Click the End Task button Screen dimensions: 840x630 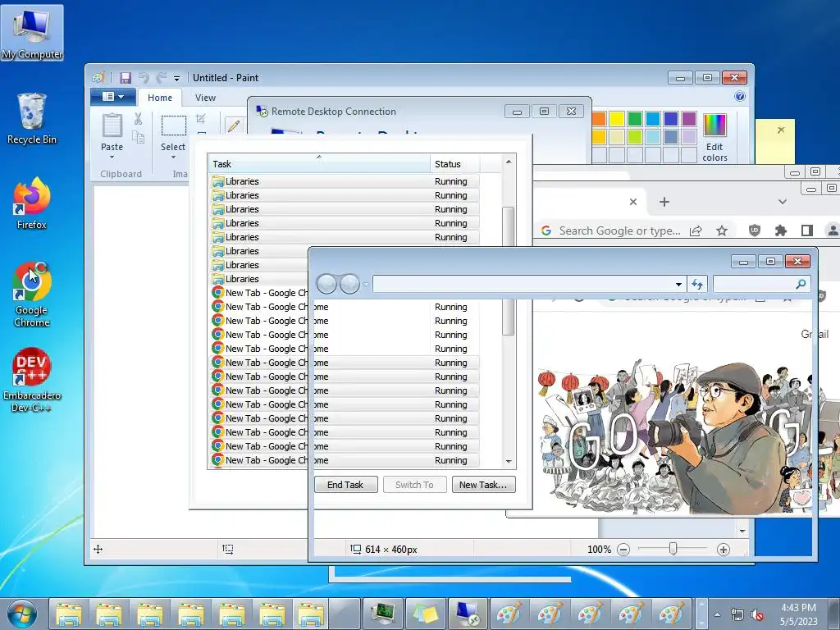point(345,485)
